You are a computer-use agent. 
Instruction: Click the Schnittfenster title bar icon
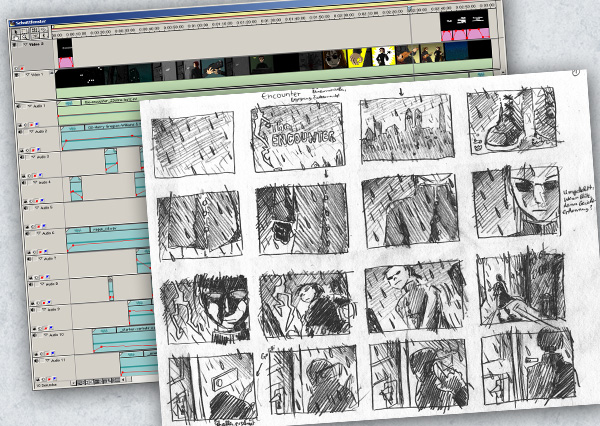12,24
